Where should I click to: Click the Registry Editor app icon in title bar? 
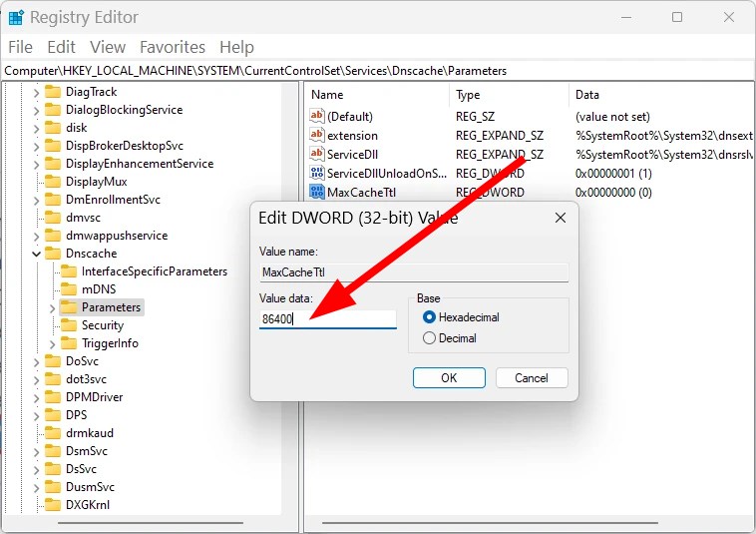click(16, 17)
